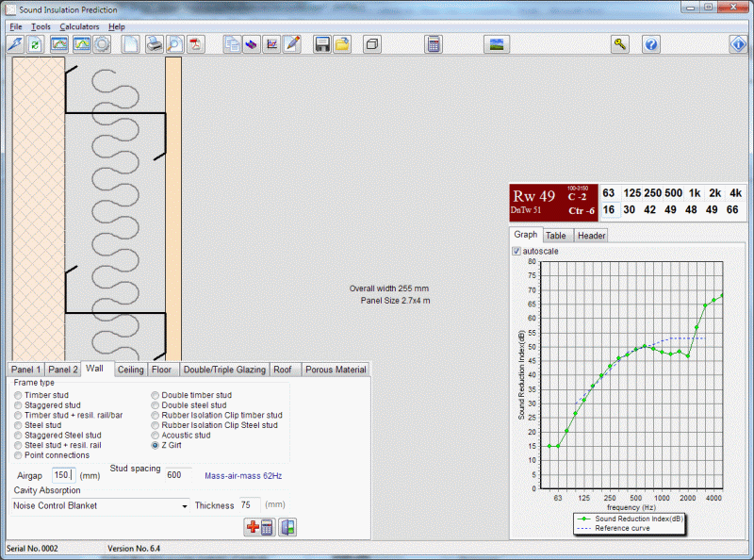Toggle the autoscale checkbox

(516, 251)
